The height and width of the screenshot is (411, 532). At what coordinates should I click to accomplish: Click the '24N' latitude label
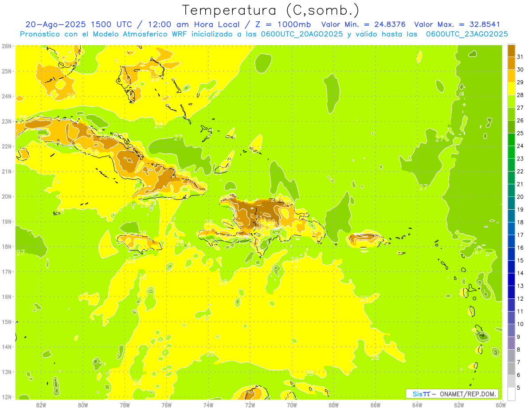(x=6, y=96)
